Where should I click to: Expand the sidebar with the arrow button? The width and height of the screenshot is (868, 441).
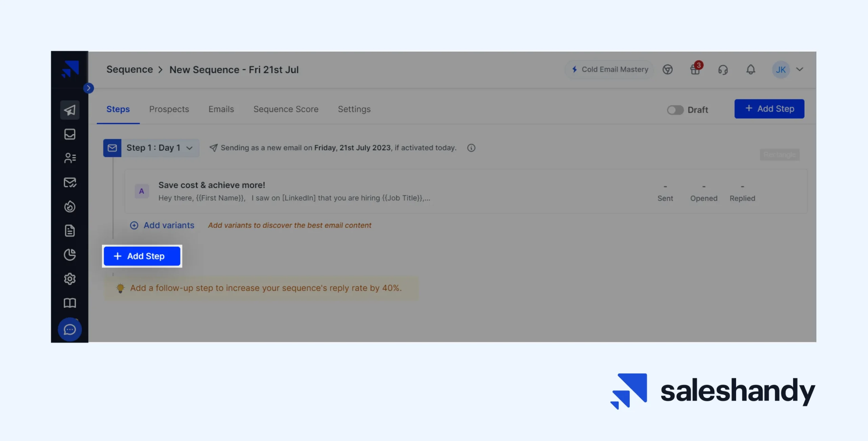88,88
